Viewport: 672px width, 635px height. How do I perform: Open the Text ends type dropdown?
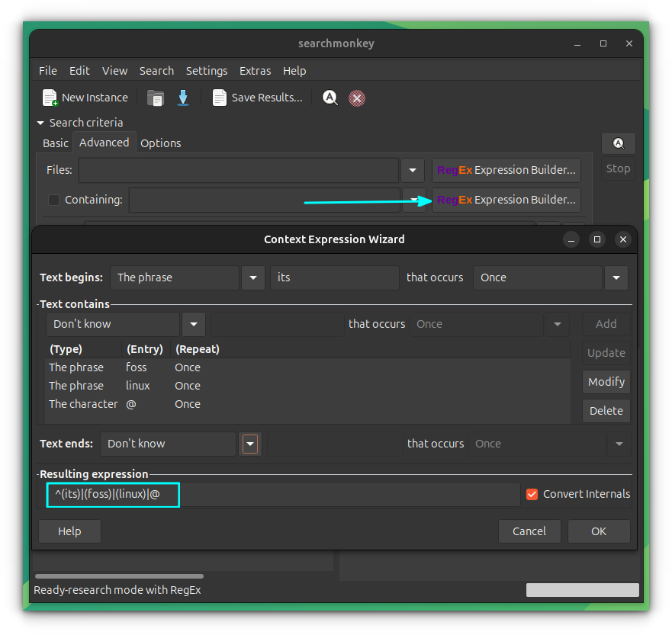coord(250,443)
